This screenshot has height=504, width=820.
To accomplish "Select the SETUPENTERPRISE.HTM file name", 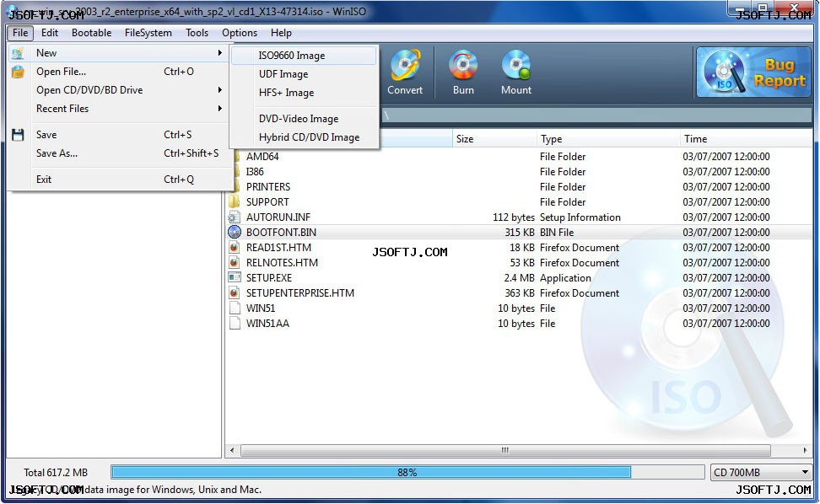I will (x=300, y=293).
